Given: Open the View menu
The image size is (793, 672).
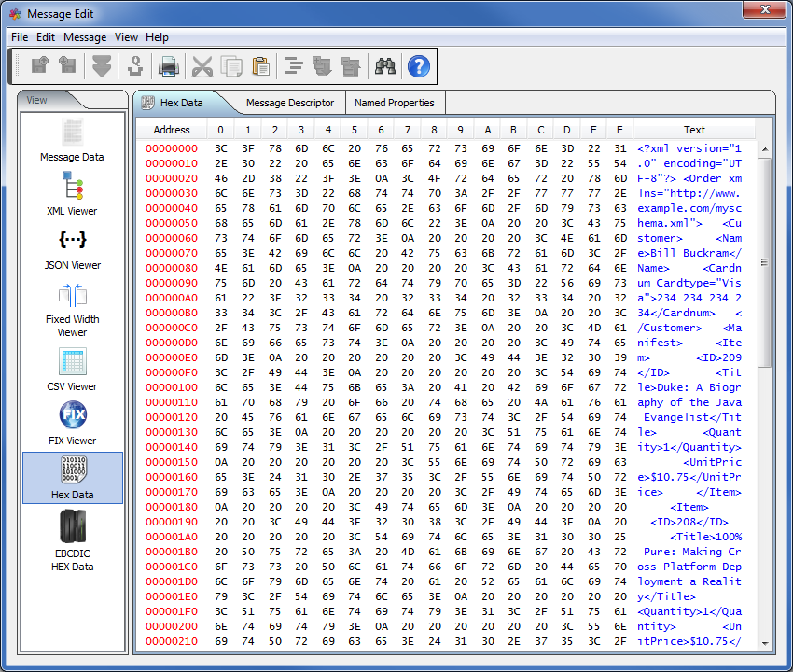Looking at the screenshot, I should 126,37.
